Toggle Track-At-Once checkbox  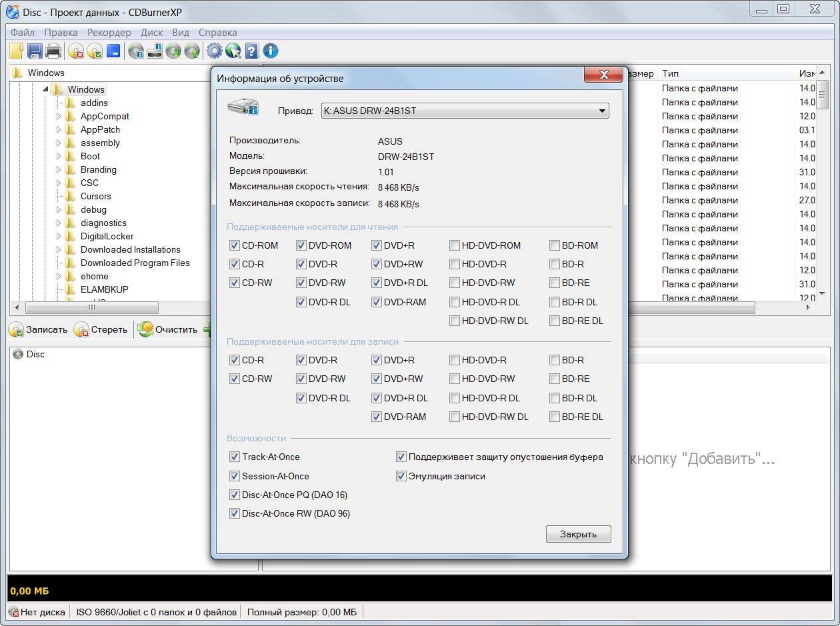[x=234, y=457]
